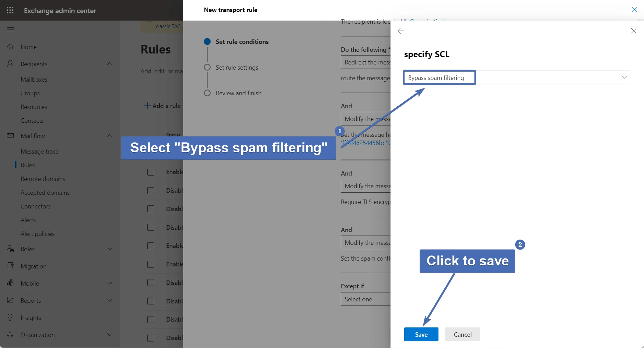Click the hamburger navigation menu icon
The image size is (644, 348).
pos(10,29)
